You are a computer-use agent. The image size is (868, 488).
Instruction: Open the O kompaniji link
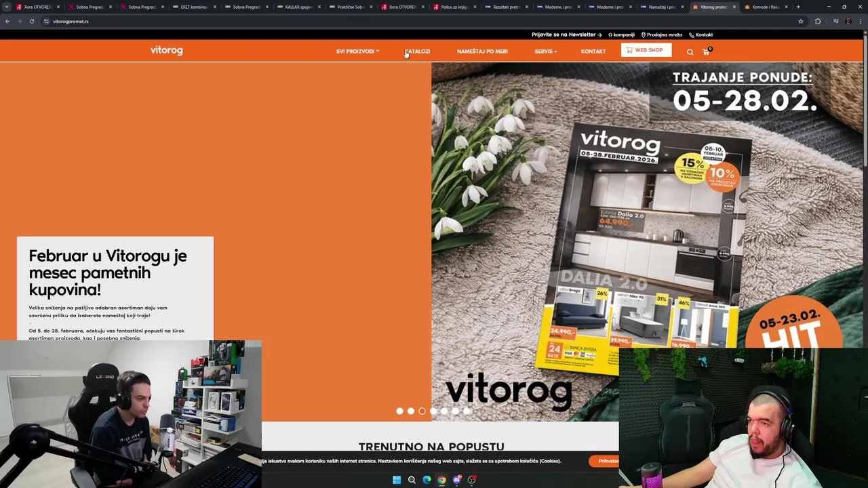[x=621, y=35]
